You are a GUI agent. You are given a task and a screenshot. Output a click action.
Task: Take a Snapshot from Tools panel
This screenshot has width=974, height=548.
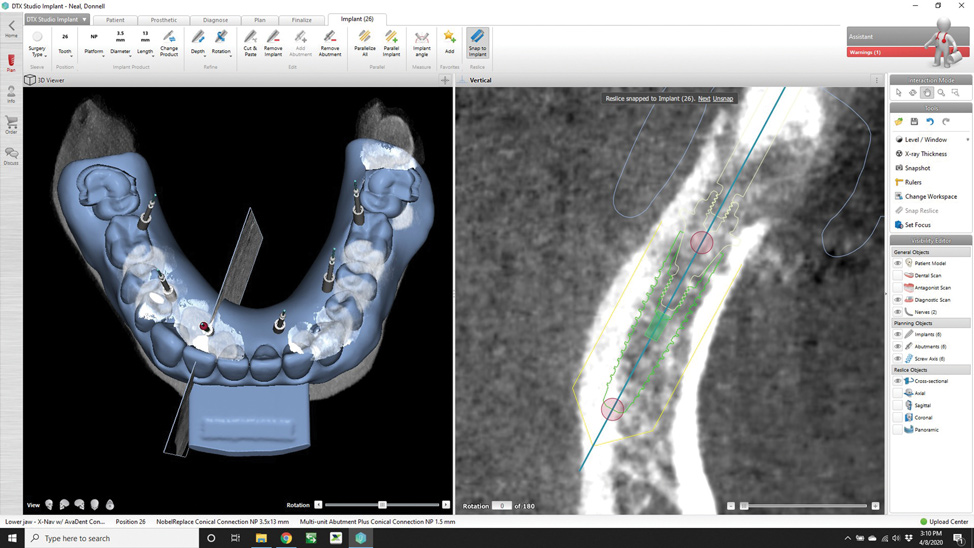point(916,168)
